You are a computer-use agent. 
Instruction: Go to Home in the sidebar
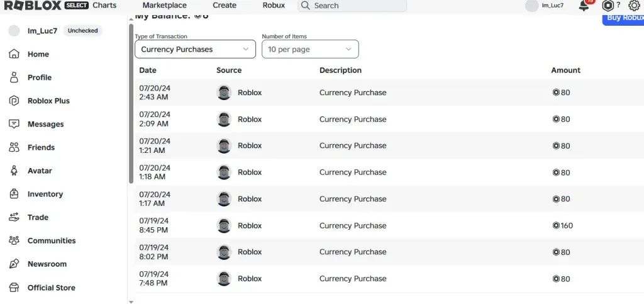coord(38,54)
